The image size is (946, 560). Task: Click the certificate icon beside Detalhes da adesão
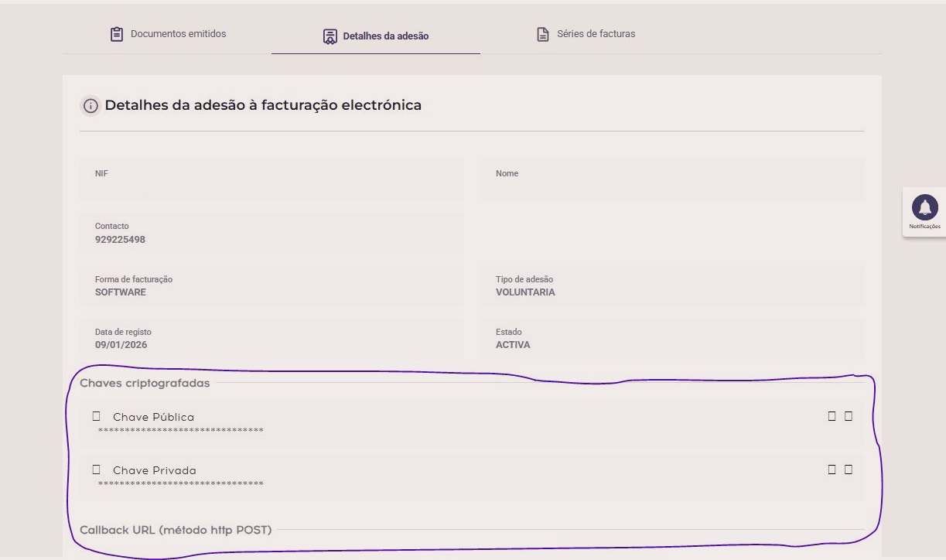(330, 36)
